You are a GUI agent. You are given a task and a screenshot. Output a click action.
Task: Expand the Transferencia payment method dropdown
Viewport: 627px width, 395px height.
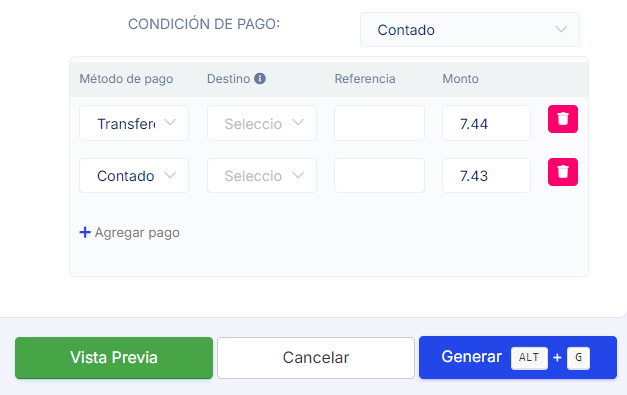[134, 123]
